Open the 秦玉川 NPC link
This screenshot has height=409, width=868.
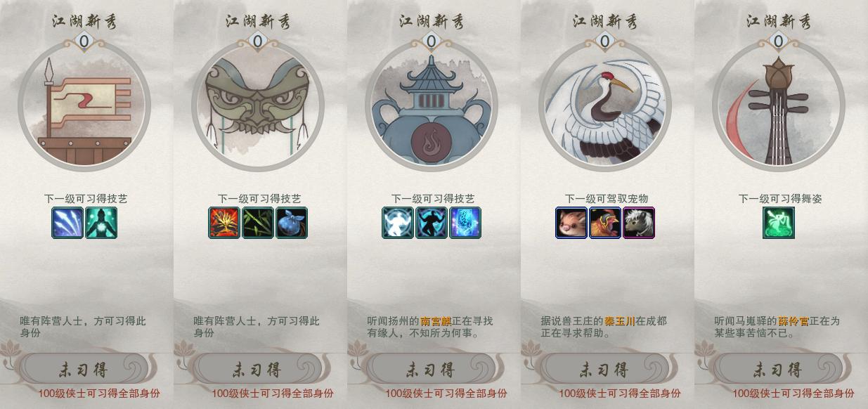(620, 321)
